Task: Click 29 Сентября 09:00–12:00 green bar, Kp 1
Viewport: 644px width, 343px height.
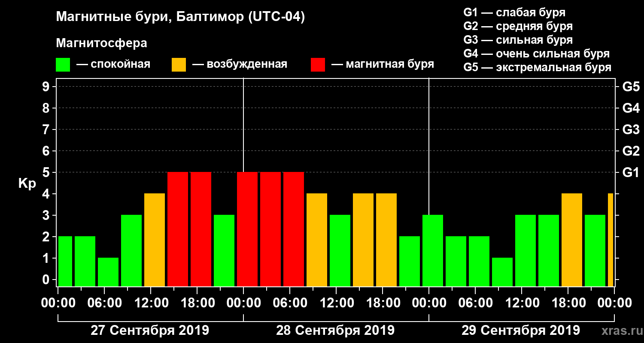Action: pos(502,272)
